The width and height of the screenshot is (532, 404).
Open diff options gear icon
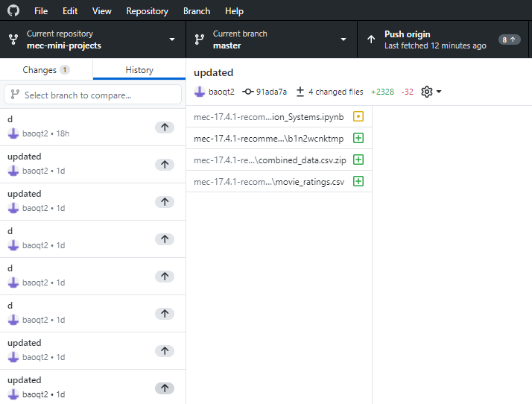pos(427,92)
